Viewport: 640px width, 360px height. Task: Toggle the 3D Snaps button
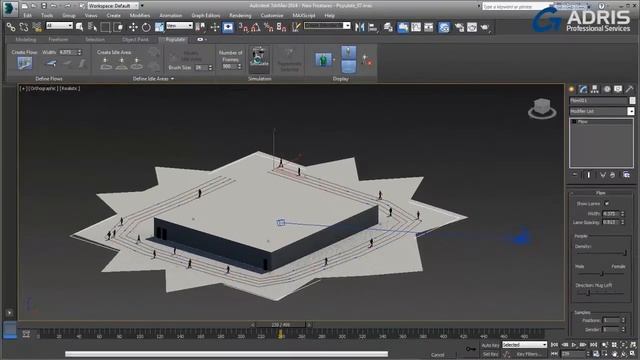pos(243,27)
